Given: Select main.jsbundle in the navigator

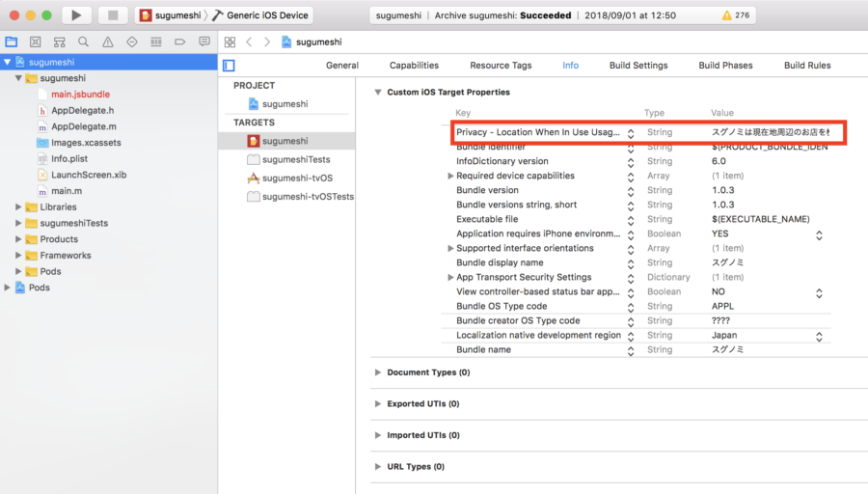Looking at the screenshot, I should click(x=80, y=95).
